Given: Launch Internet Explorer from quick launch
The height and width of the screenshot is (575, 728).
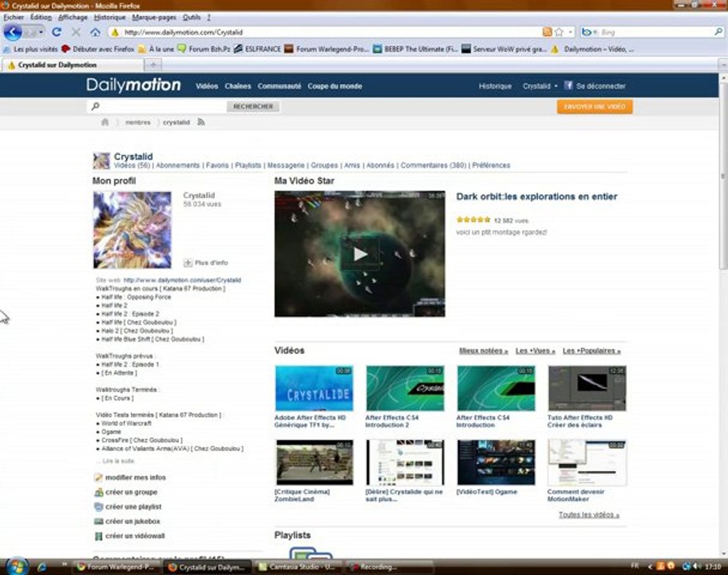Looking at the screenshot, I should coord(42,567).
